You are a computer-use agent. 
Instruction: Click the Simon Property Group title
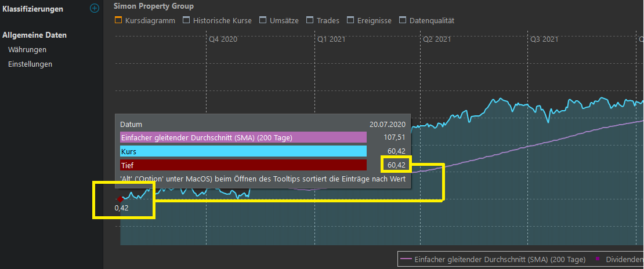click(154, 6)
